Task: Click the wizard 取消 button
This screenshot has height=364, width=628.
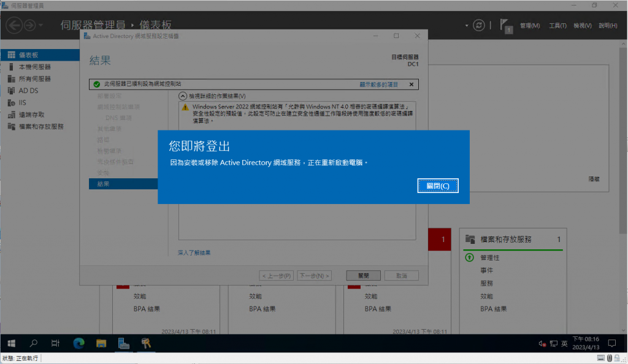Action: (x=401, y=276)
